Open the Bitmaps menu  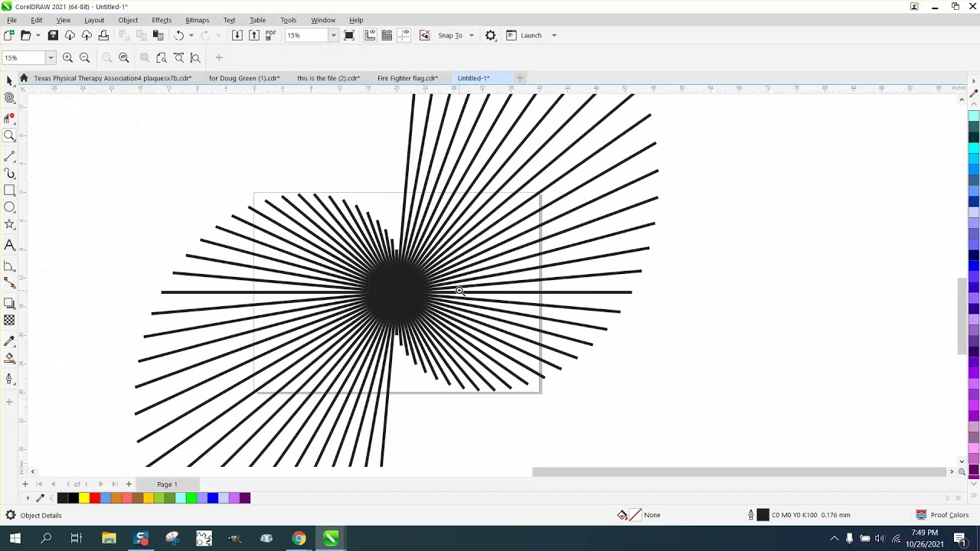(x=197, y=20)
